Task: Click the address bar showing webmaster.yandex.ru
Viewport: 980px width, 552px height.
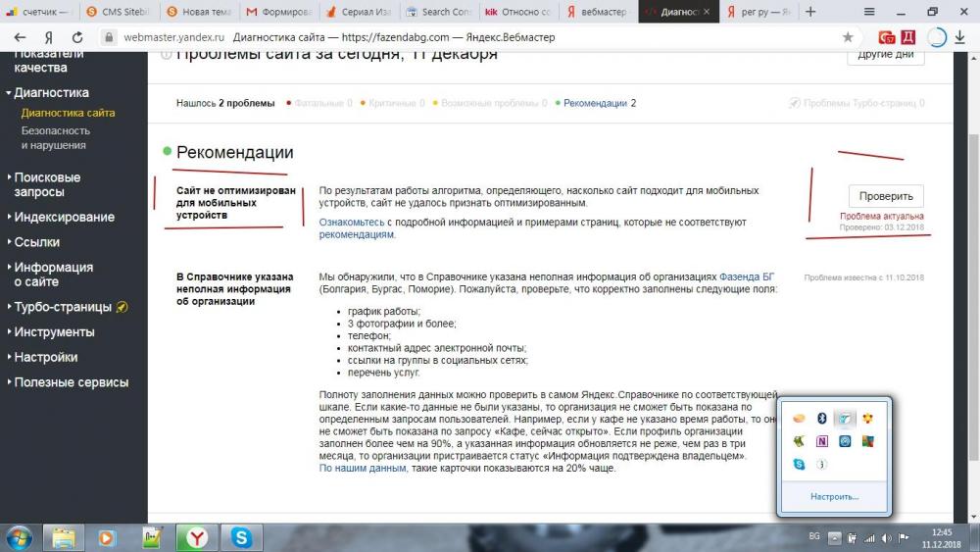Action: point(392,37)
